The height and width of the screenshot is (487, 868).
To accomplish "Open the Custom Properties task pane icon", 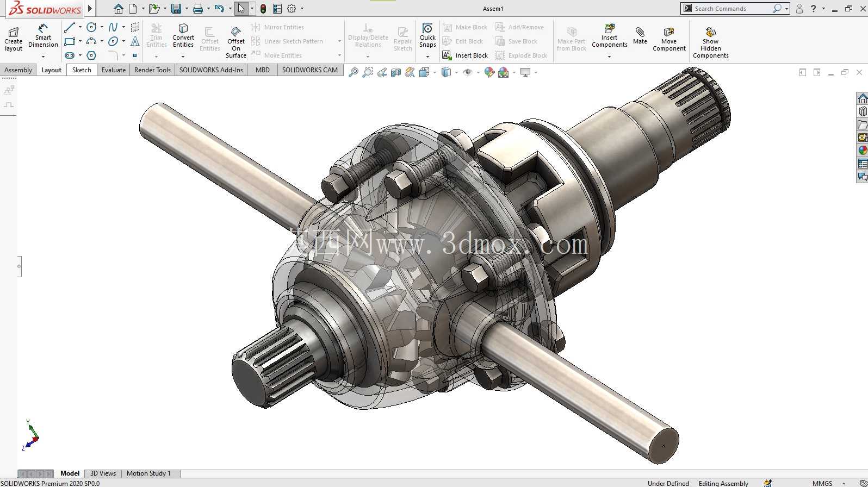I will 863,164.
